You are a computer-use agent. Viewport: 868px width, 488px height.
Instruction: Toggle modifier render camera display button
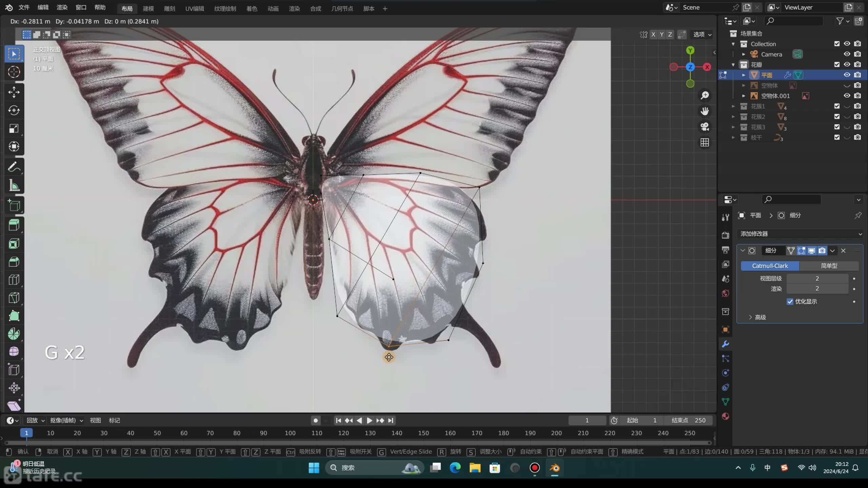(x=822, y=250)
